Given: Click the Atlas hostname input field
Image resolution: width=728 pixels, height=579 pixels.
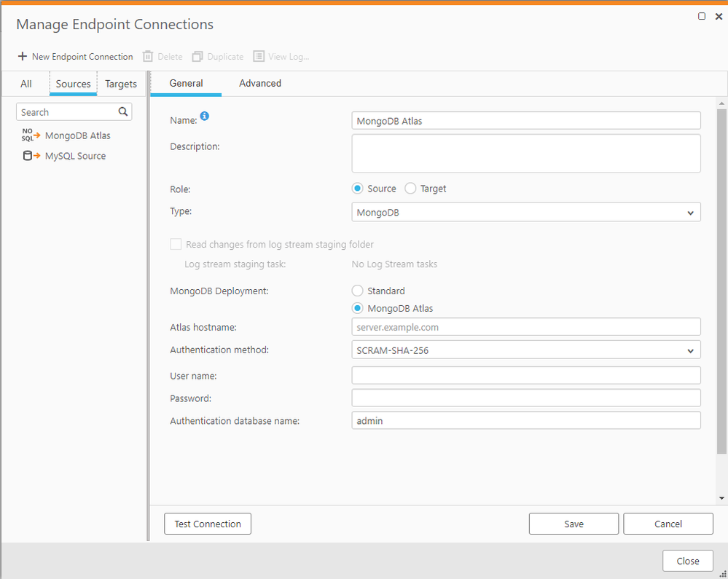Looking at the screenshot, I should coord(525,326).
